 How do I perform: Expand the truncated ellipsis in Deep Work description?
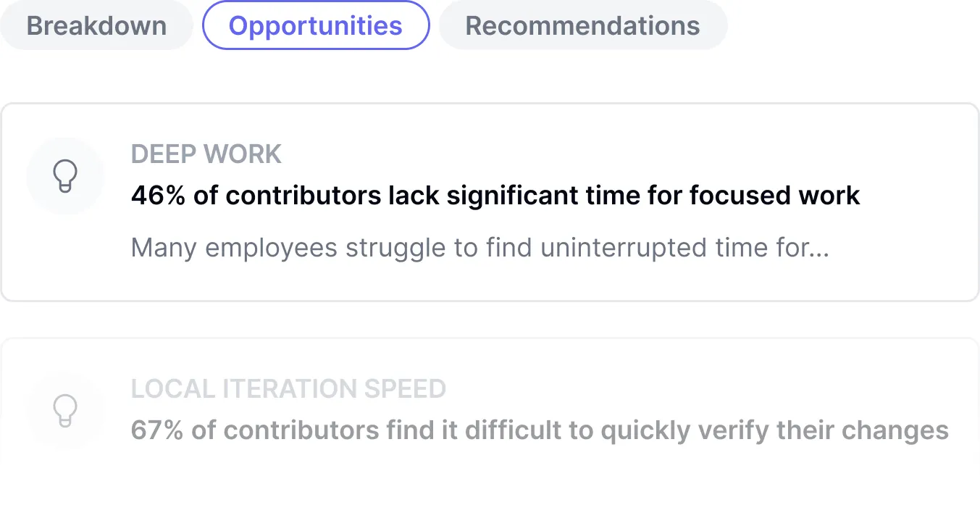click(820, 249)
